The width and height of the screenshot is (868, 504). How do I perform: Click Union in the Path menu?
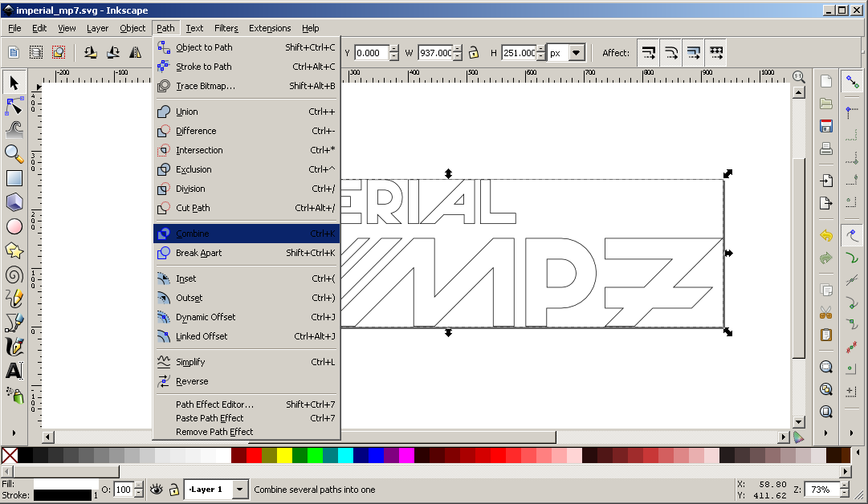click(x=186, y=112)
